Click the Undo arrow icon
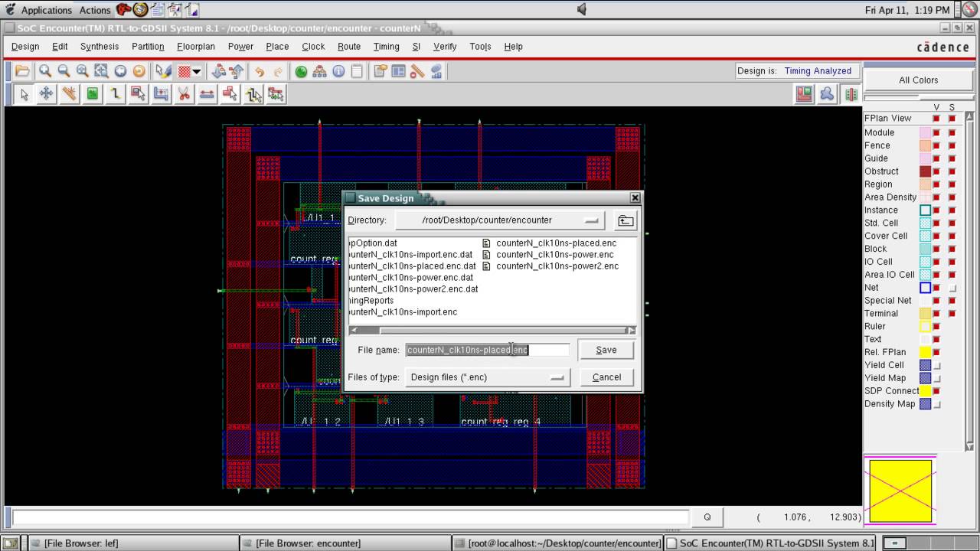The image size is (980, 551). 260,71
